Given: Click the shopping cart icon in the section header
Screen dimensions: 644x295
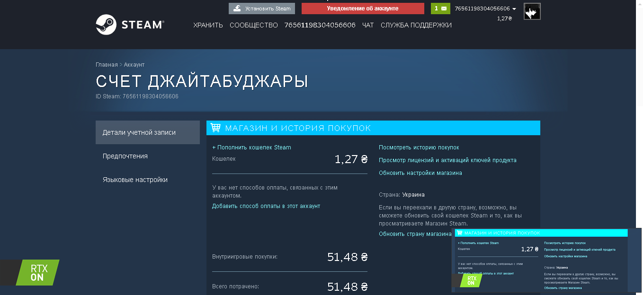Looking at the screenshot, I should click(215, 128).
